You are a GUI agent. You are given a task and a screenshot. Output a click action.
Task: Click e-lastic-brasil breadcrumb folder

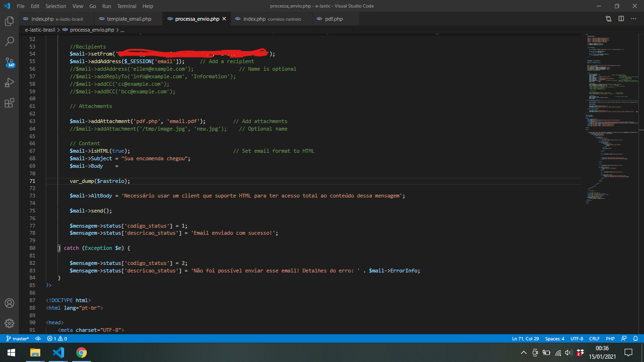coord(40,30)
